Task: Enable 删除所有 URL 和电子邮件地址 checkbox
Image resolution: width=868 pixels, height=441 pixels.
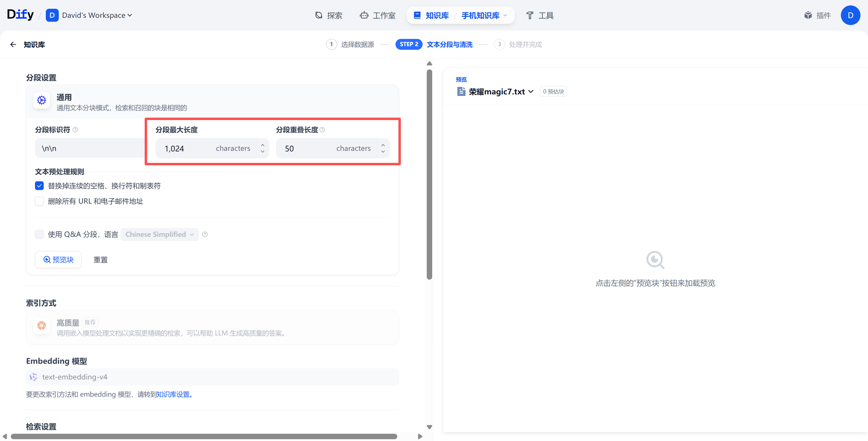Action: pyautogui.click(x=39, y=201)
